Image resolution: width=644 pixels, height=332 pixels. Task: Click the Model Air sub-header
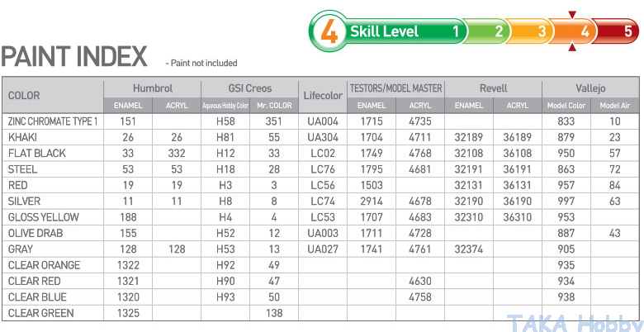[x=614, y=106]
